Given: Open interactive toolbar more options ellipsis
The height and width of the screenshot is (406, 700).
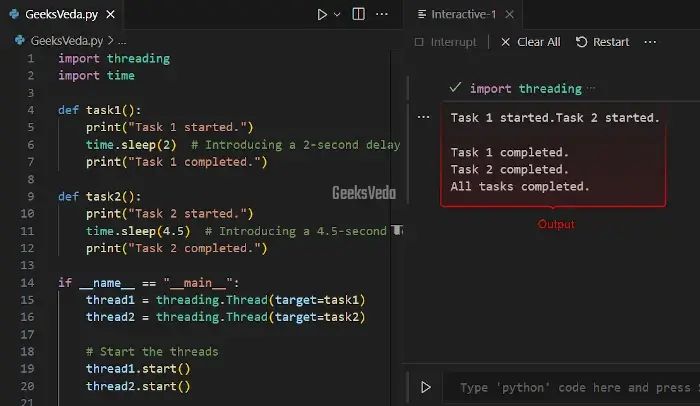Looking at the screenshot, I should pos(650,42).
